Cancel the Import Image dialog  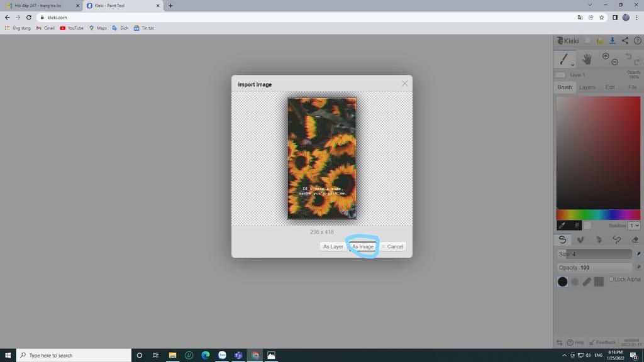click(392, 246)
